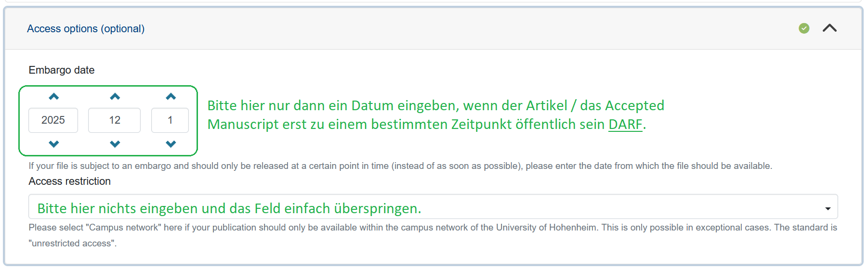Decrease the embargo year with down arrow
Viewport: 868px width, 269px height.
tap(53, 144)
